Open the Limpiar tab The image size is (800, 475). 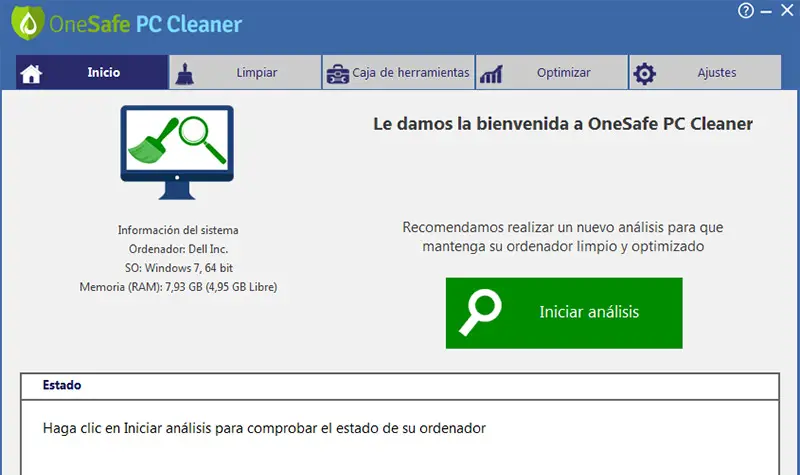click(245, 72)
